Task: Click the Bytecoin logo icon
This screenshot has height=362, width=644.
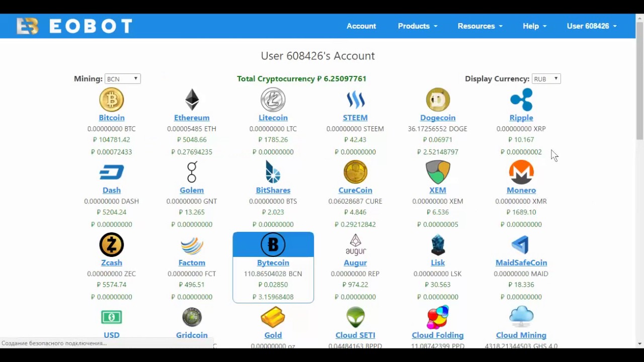Action: (x=273, y=244)
